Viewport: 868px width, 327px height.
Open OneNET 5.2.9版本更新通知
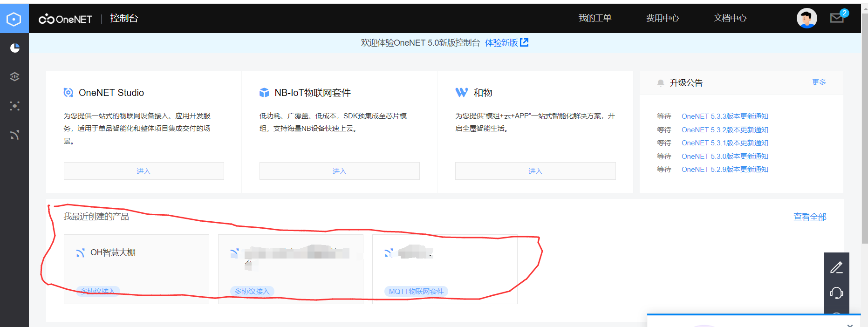pyautogui.click(x=725, y=170)
